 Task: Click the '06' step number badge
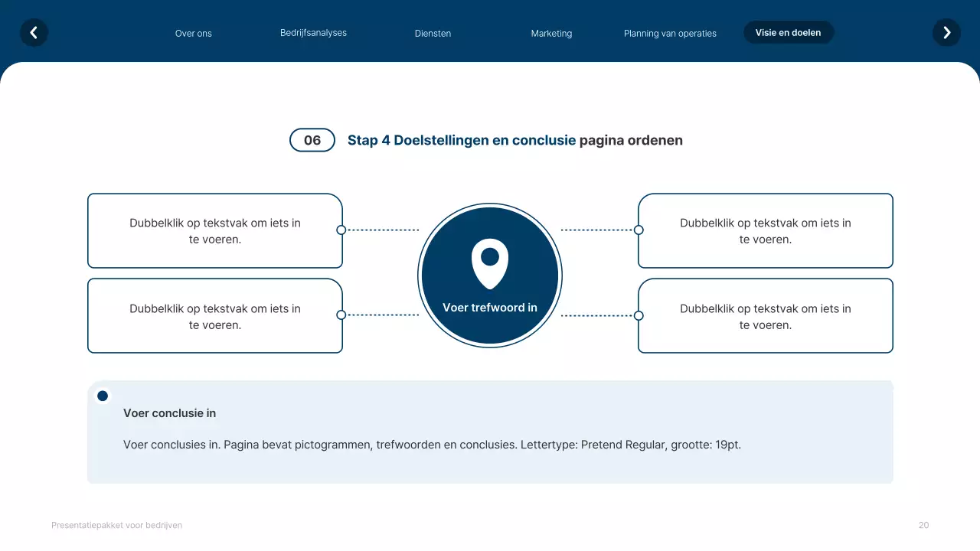(312, 140)
